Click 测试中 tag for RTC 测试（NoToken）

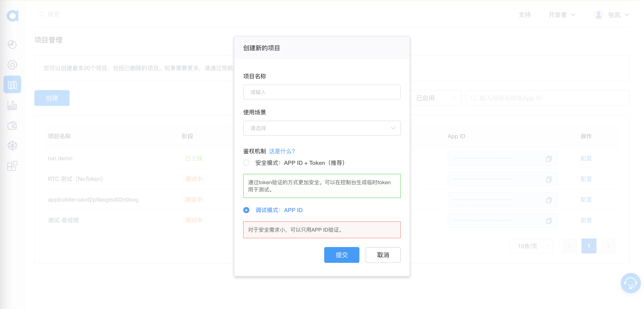click(194, 179)
